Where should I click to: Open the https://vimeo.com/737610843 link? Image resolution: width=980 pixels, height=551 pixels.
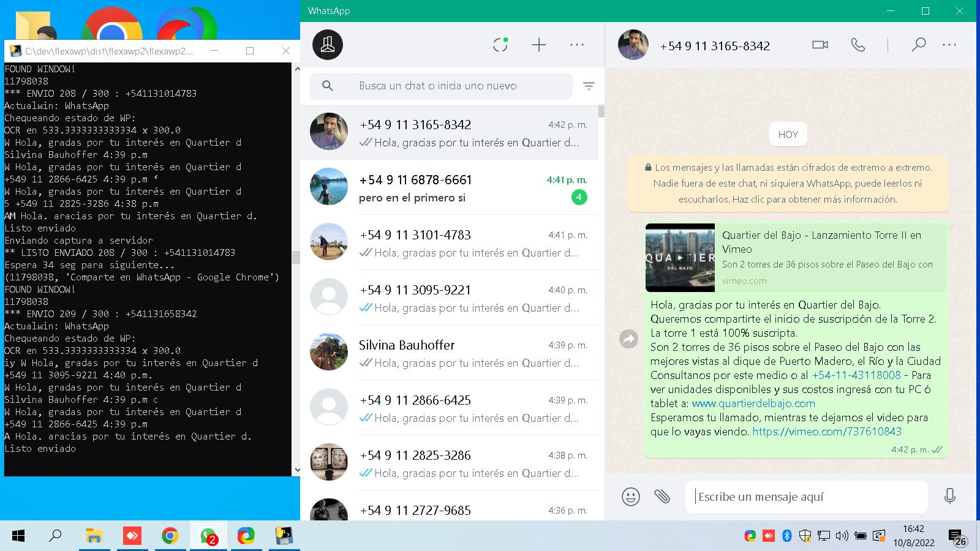tap(827, 432)
